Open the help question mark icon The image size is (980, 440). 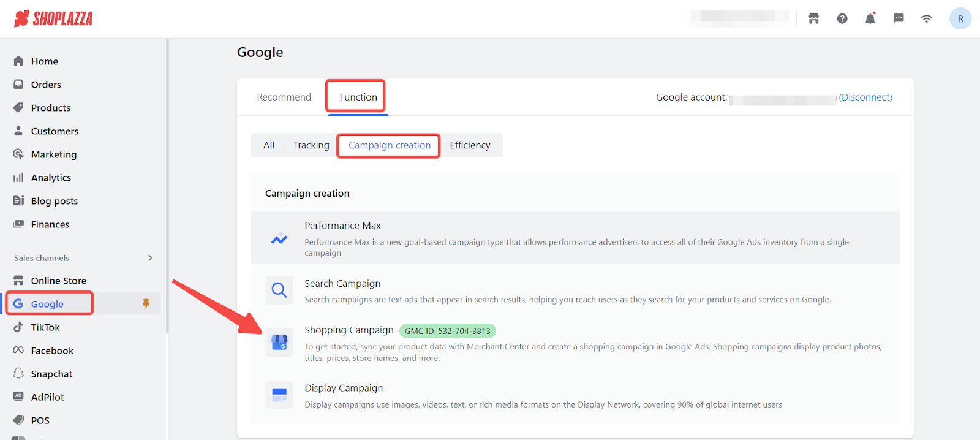[842, 18]
